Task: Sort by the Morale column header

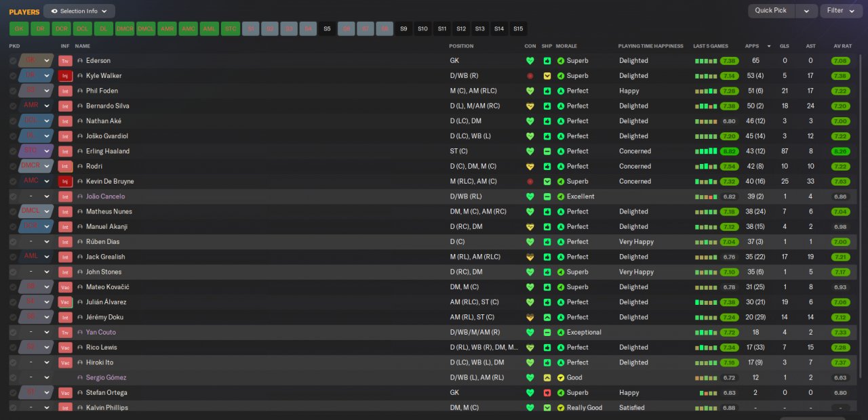Action: pyautogui.click(x=566, y=46)
